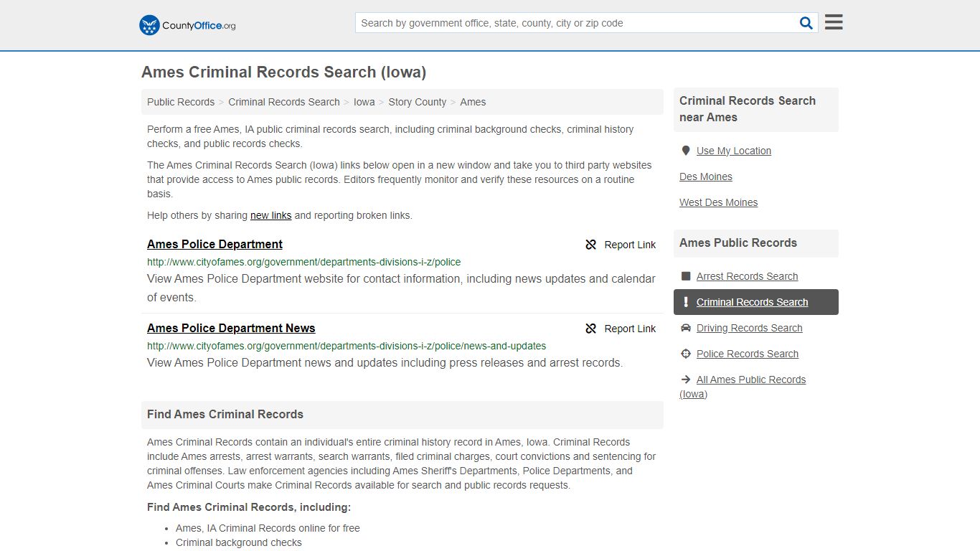The width and height of the screenshot is (980, 551).
Task: Click 'Find Ames Criminal Records, including:' text
Action: click(249, 507)
